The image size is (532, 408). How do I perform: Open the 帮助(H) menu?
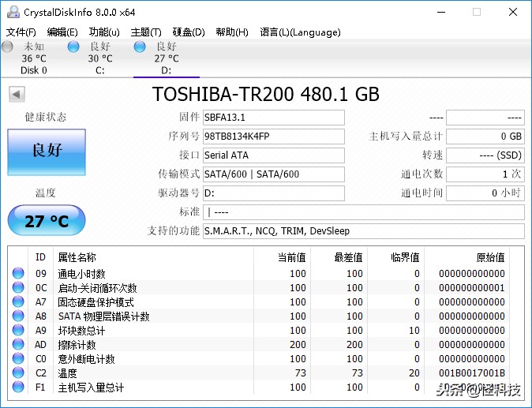pyautogui.click(x=232, y=32)
